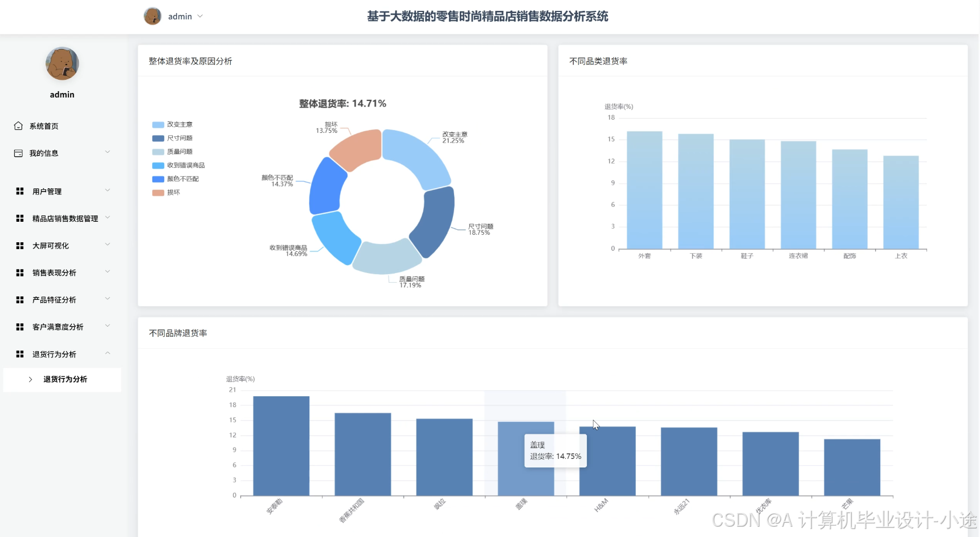This screenshot has height=537, width=980.
Task: Toggle the 颜色不匹配 legend item
Action: tap(175, 179)
